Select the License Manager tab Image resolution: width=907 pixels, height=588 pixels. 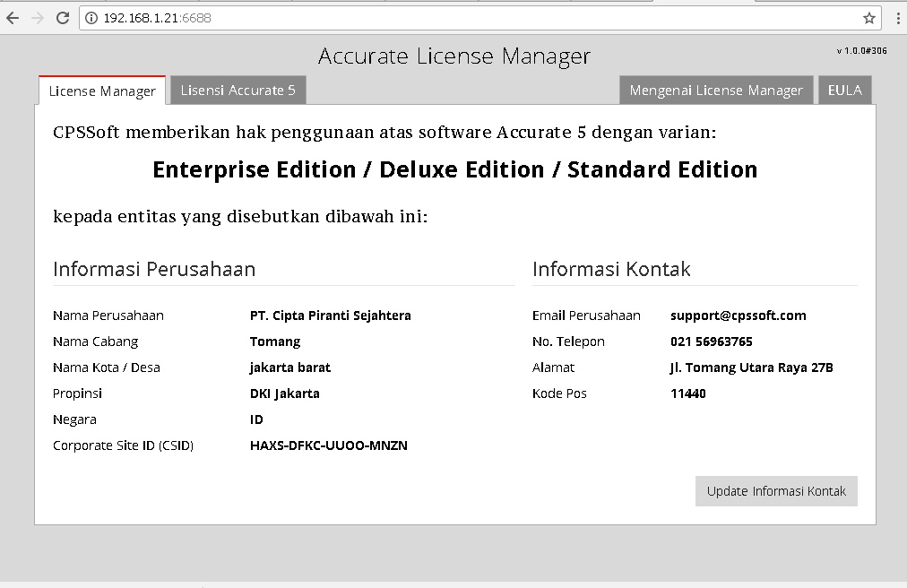click(x=102, y=91)
